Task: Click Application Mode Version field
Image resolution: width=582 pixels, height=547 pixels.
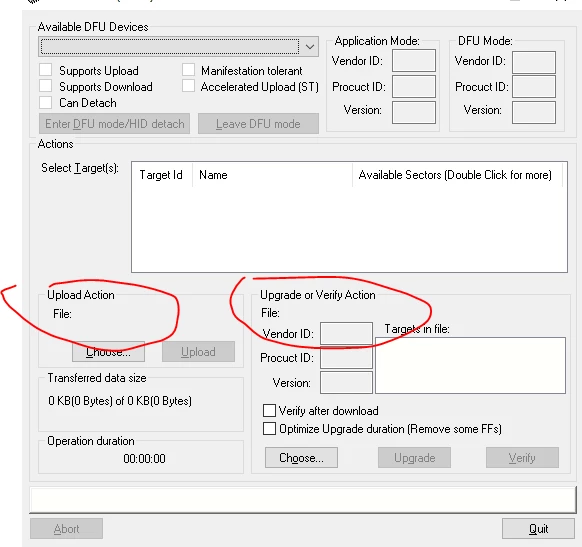Action: [414, 112]
